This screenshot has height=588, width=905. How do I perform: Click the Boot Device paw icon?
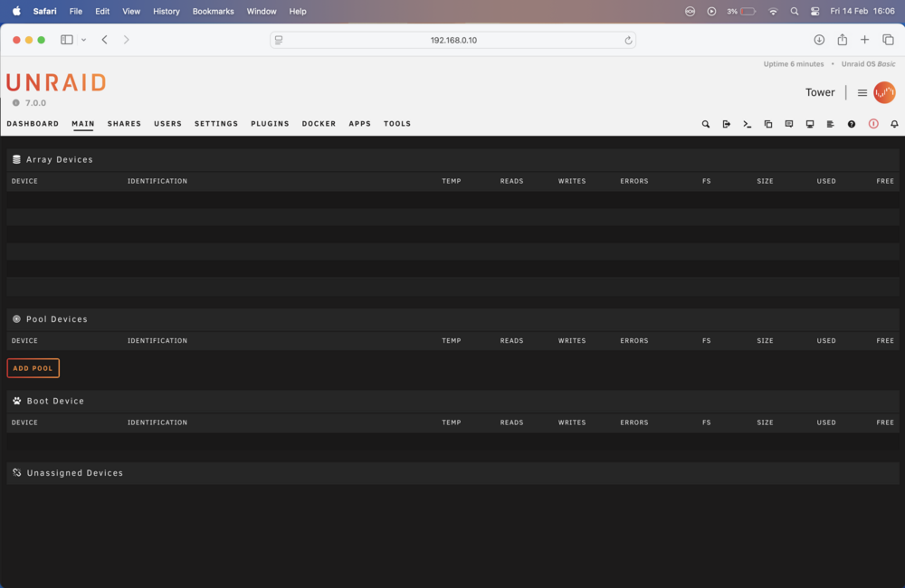[x=16, y=401]
